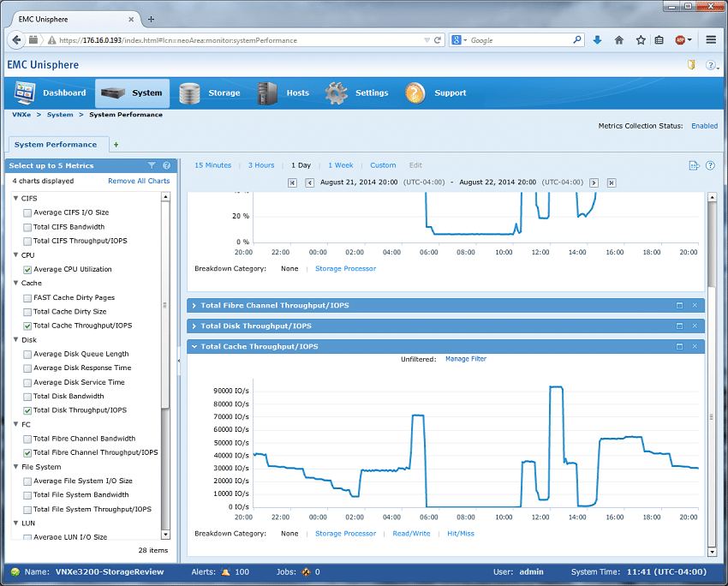Uncheck Average CPU Utilization
This screenshot has height=586, width=728.
click(27, 270)
